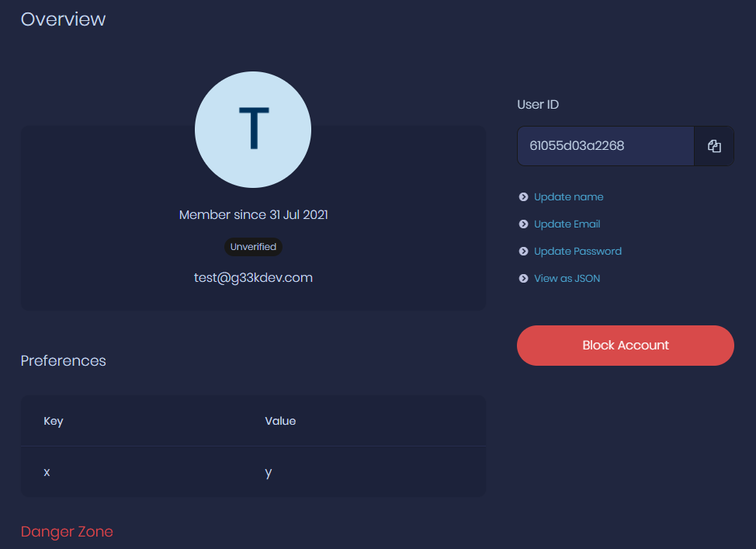Click the Member since 31 Jul 2021 text

point(253,214)
